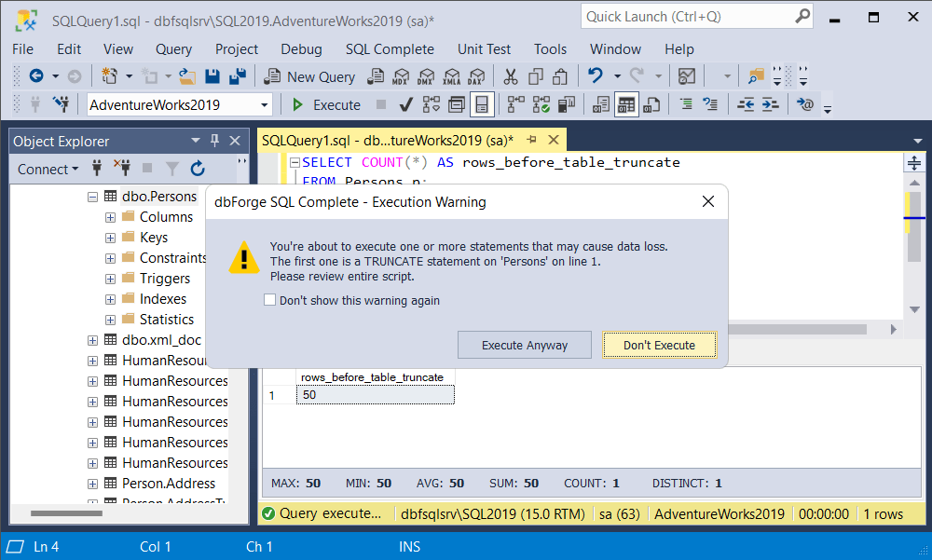Open the SQL Complete menu

(390, 49)
